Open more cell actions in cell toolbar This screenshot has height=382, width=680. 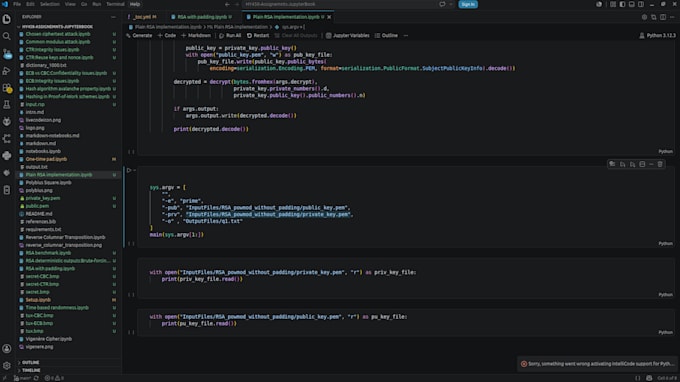(x=651, y=164)
